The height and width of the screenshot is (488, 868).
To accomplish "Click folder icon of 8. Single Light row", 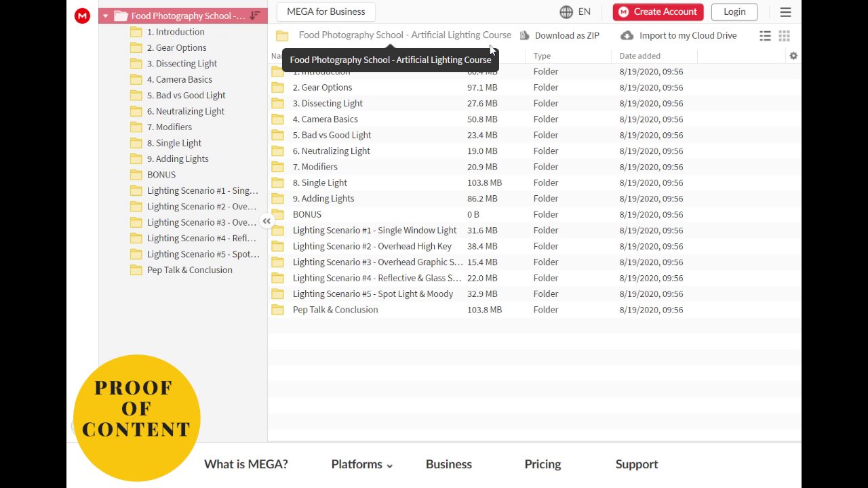I will coord(277,182).
